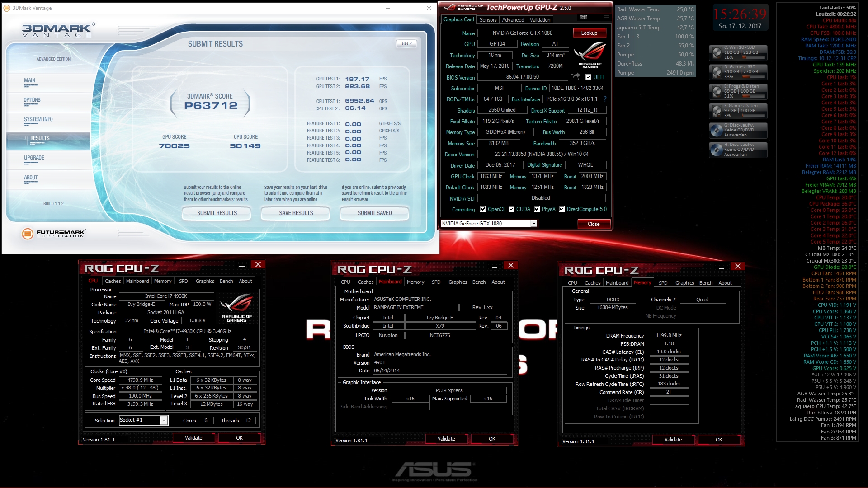
Task: Click the Close button in GPU-Z
Action: click(594, 224)
